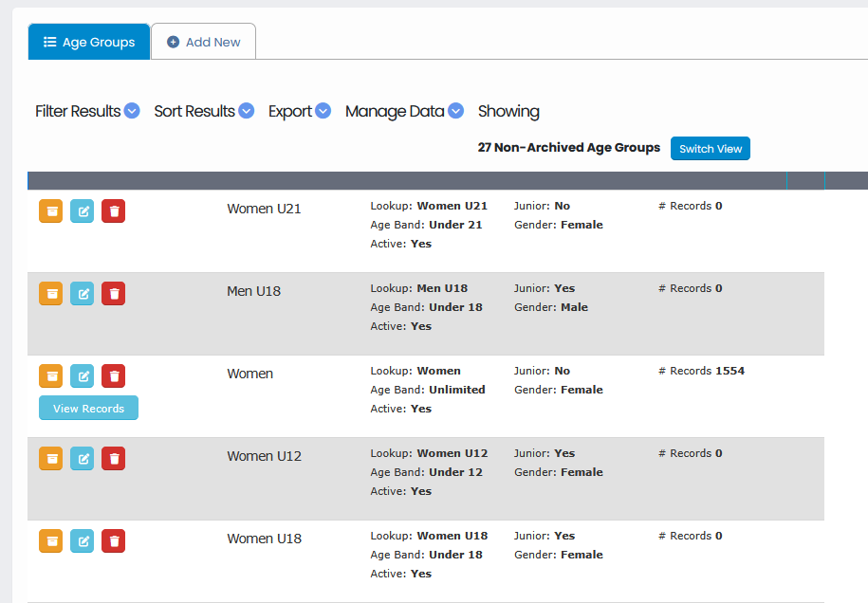This screenshot has height=603, width=868.
Task: Click the Women U12 name text
Action: [x=264, y=456]
